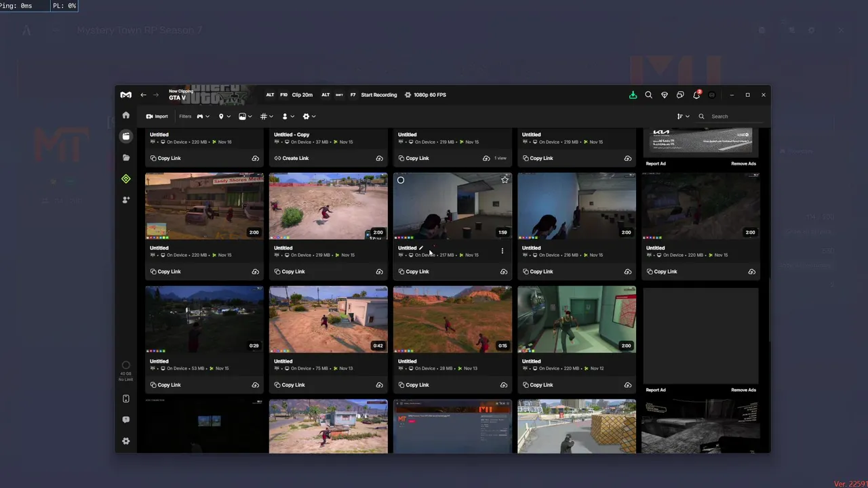Copy Link for the 28 MB clip
Image resolution: width=868 pixels, height=488 pixels.
click(x=414, y=385)
